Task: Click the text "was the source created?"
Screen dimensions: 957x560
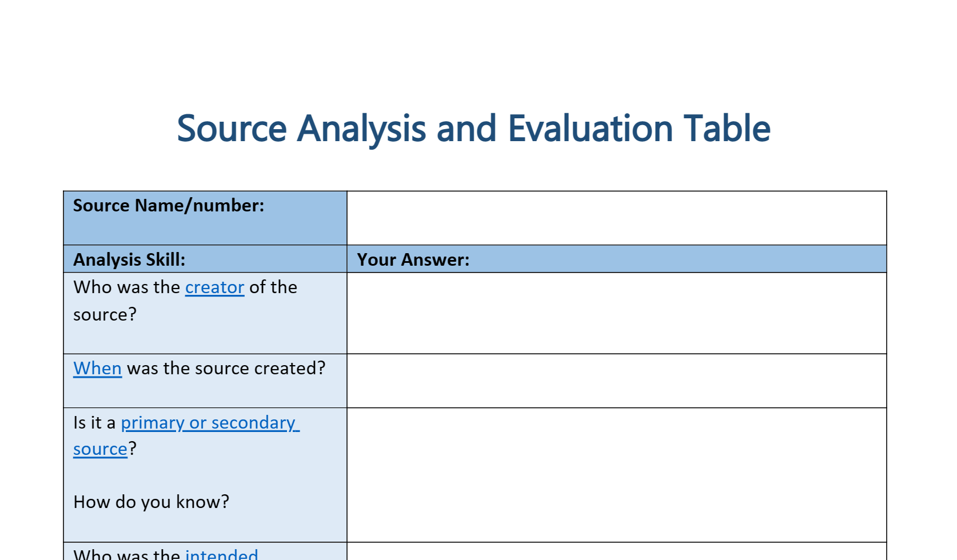Action: (226, 368)
